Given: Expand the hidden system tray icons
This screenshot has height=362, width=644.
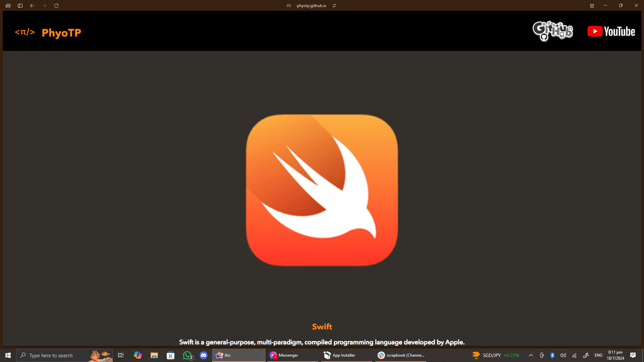Looking at the screenshot, I should [x=530, y=355].
